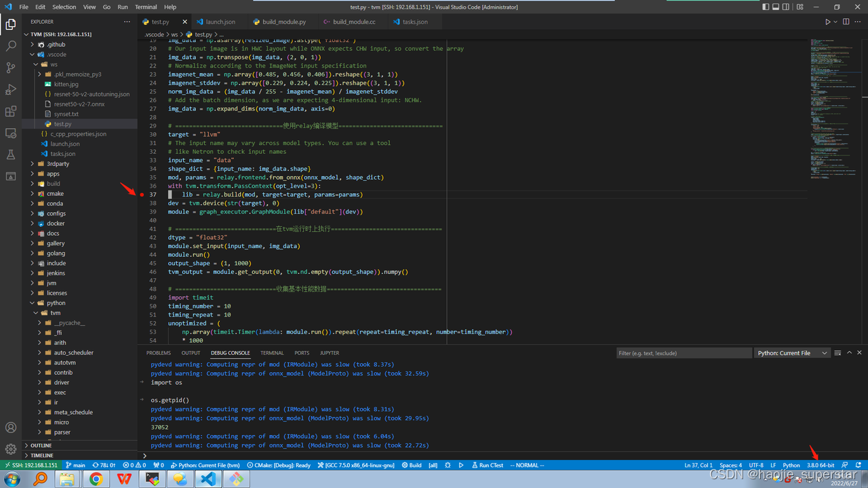Screen dimensions: 868x488
Task: Toggle breakpoint on line 37
Action: [x=142, y=195]
